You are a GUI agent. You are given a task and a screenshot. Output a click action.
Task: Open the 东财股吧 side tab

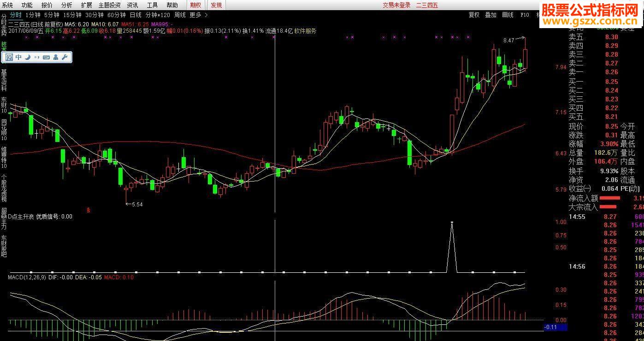coord(4,246)
